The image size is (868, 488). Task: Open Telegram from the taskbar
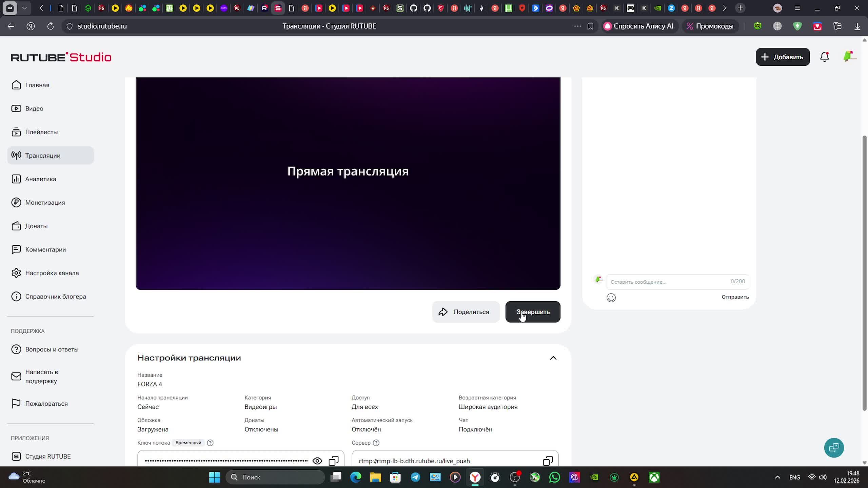coord(415,477)
